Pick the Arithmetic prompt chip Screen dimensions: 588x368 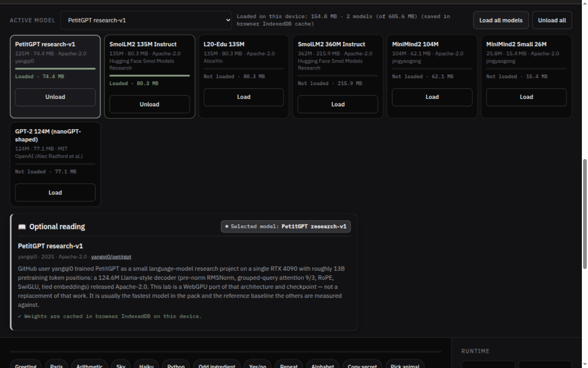pyautogui.click(x=89, y=365)
